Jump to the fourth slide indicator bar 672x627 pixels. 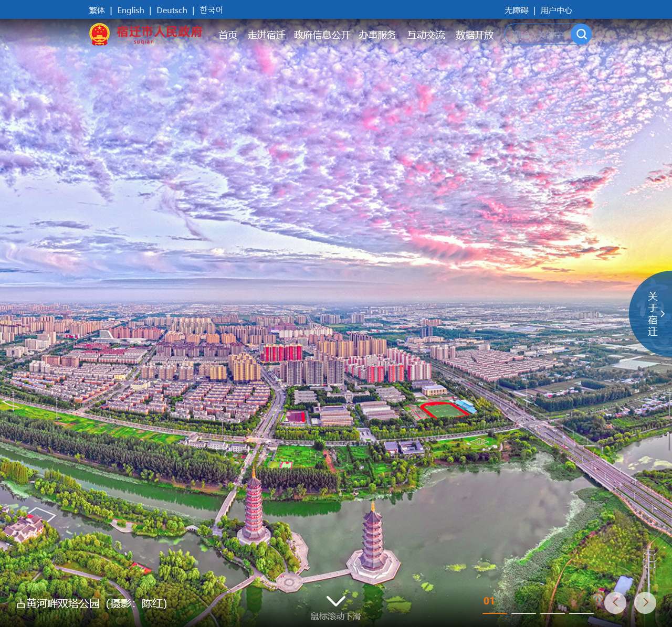point(581,612)
